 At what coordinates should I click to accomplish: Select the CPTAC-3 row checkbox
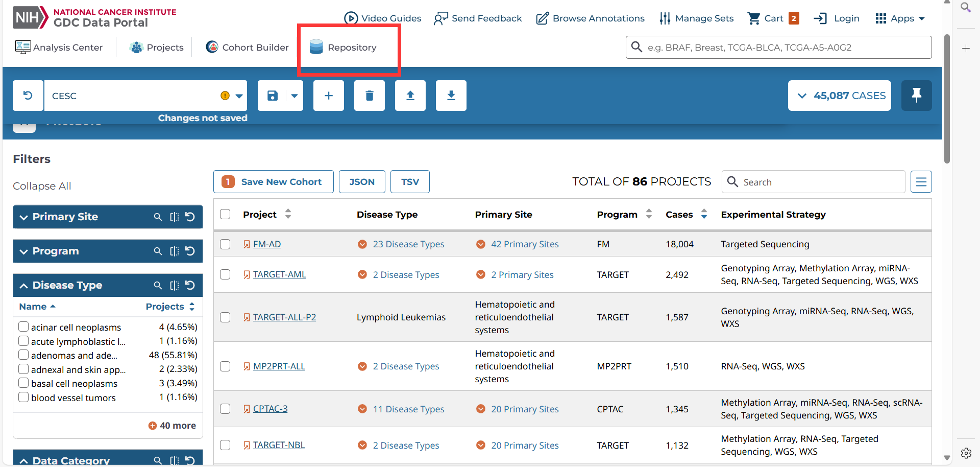coord(225,409)
